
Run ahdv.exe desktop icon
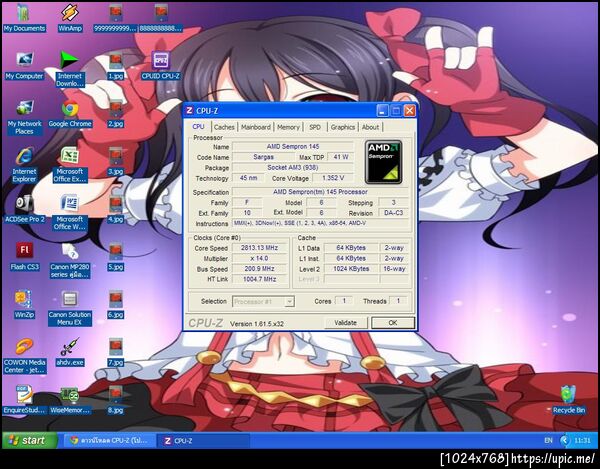click(70, 352)
